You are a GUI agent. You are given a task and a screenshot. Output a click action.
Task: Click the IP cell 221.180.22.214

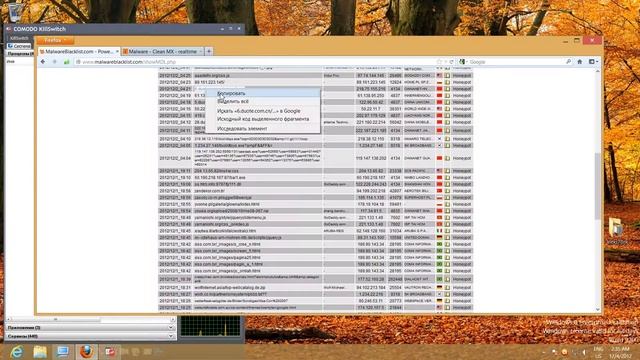click(x=371, y=122)
